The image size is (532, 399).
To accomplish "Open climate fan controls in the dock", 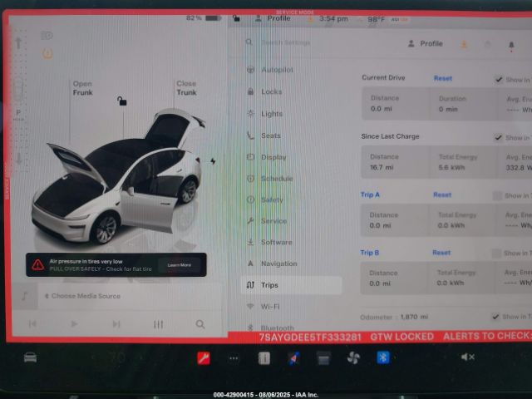I will pyautogui.click(x=353, y=357).
